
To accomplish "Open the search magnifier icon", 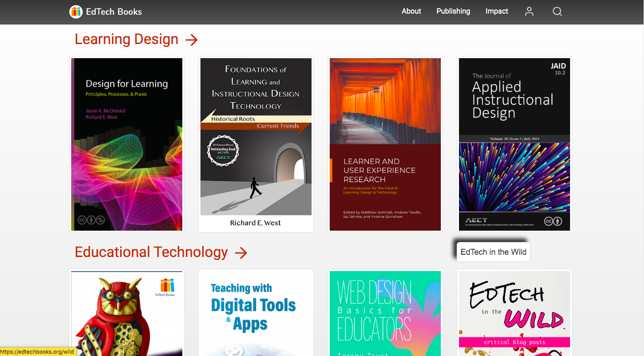I will [557, 12].
